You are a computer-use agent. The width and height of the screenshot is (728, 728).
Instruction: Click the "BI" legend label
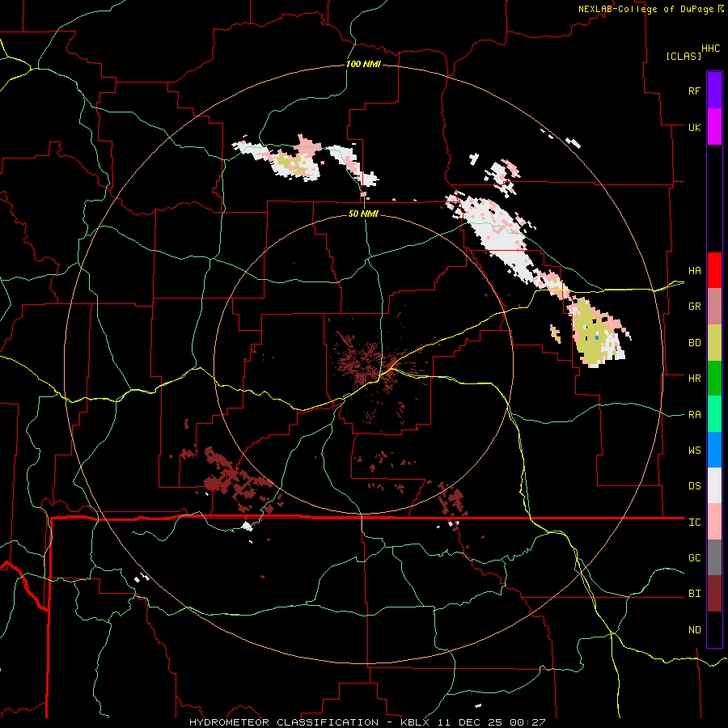694,594
